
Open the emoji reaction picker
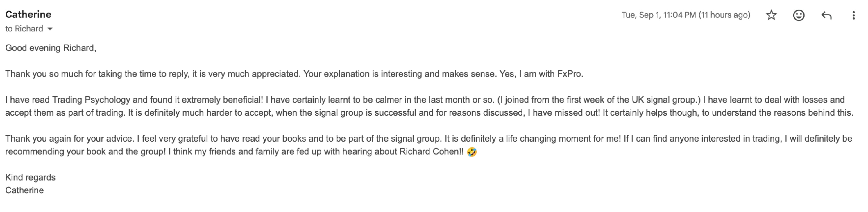799,15
